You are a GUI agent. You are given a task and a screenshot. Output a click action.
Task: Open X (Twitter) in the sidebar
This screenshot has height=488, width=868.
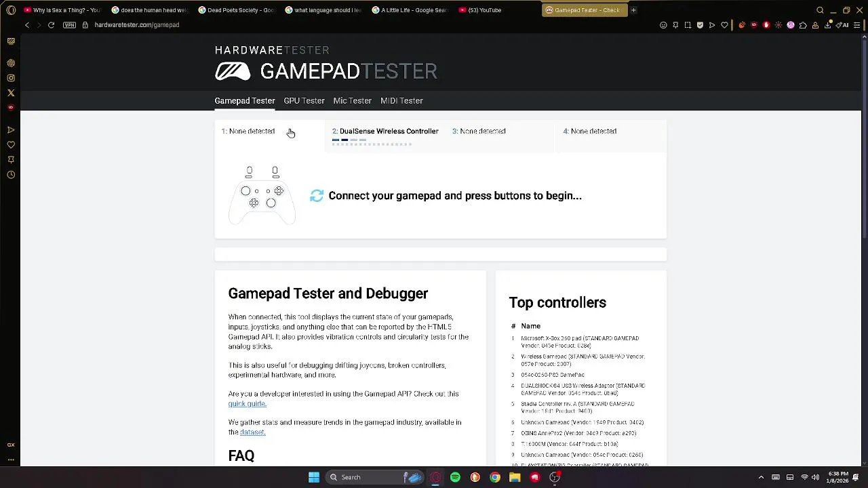(x=11, y=93)
